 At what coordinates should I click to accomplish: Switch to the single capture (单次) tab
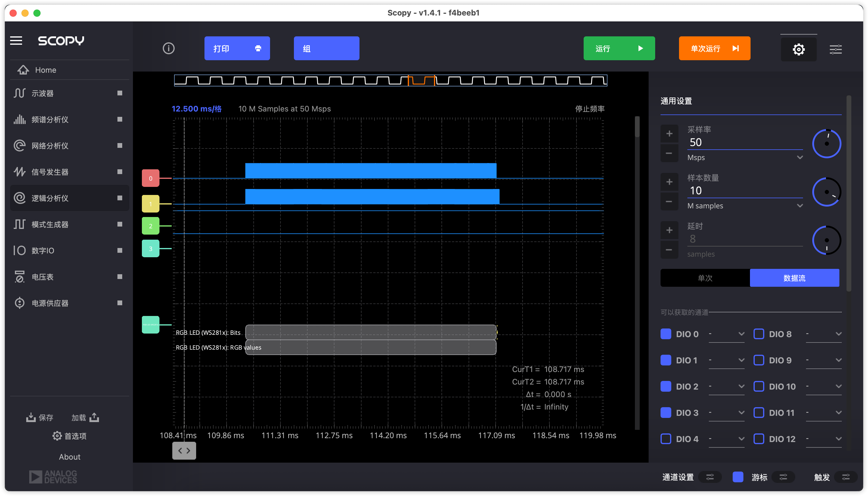point(705,278)
